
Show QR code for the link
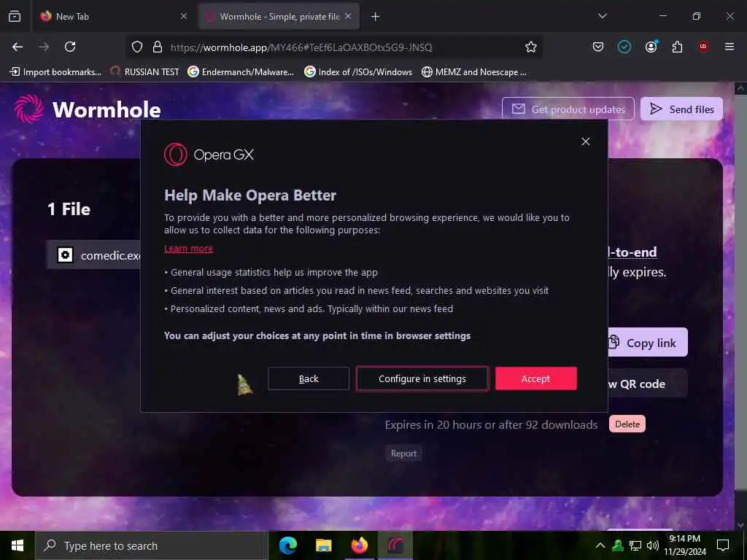(648, 384)
